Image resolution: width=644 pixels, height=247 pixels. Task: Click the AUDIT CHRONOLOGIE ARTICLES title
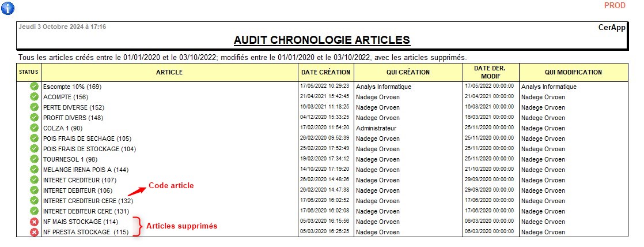click(321, 40)
